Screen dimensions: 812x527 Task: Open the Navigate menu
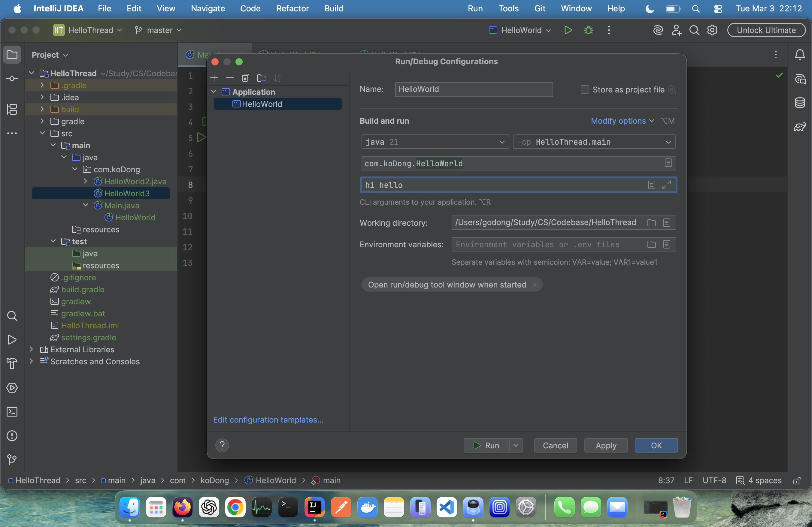point(208,8)
